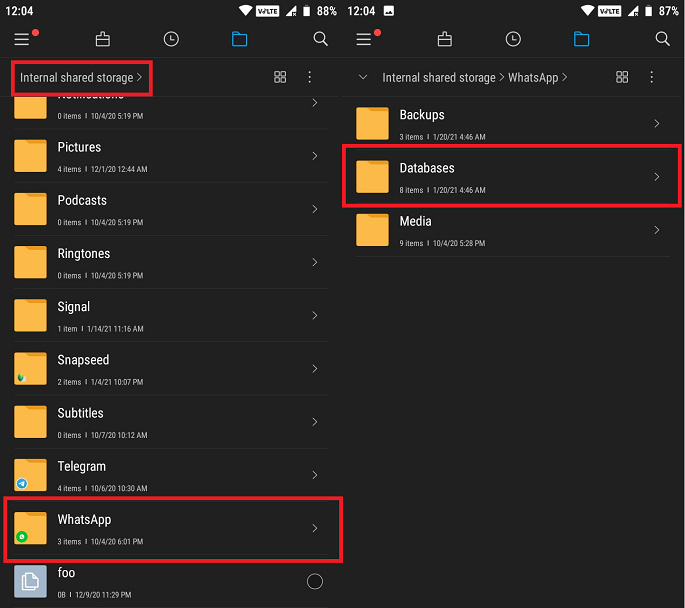The width and height of the screenshot is (685, 608).
Task: Open the Backups folder icon
Action: click(x=372, y=124)
